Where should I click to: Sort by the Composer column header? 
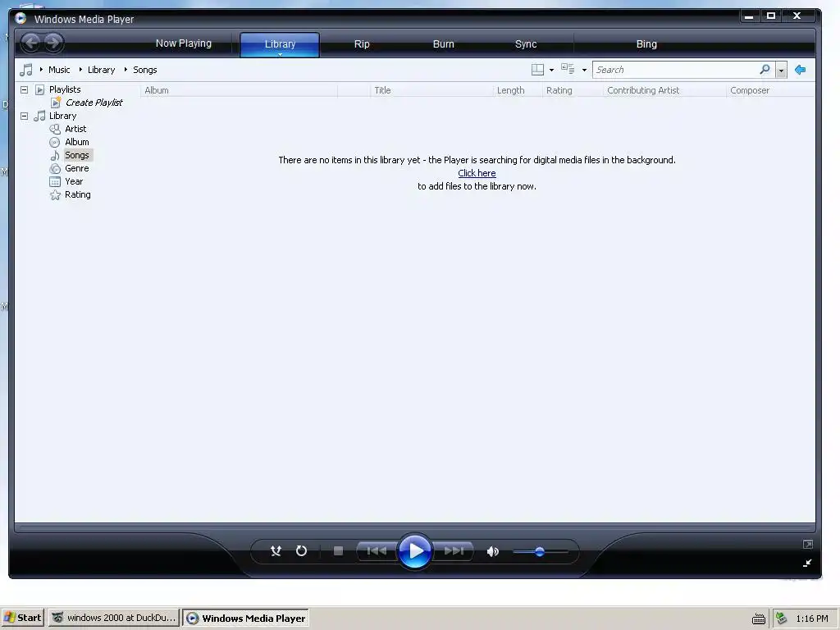click(x=770, y=90)
